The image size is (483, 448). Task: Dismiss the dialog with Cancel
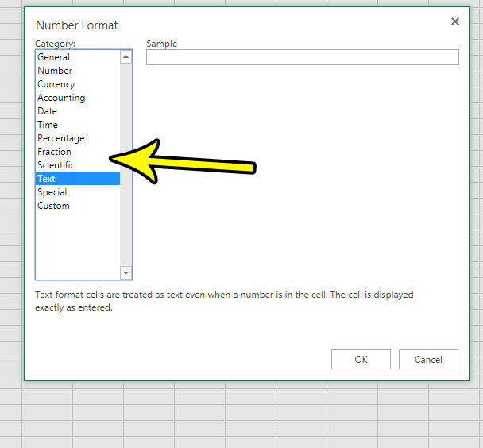[x=428, y=359]
